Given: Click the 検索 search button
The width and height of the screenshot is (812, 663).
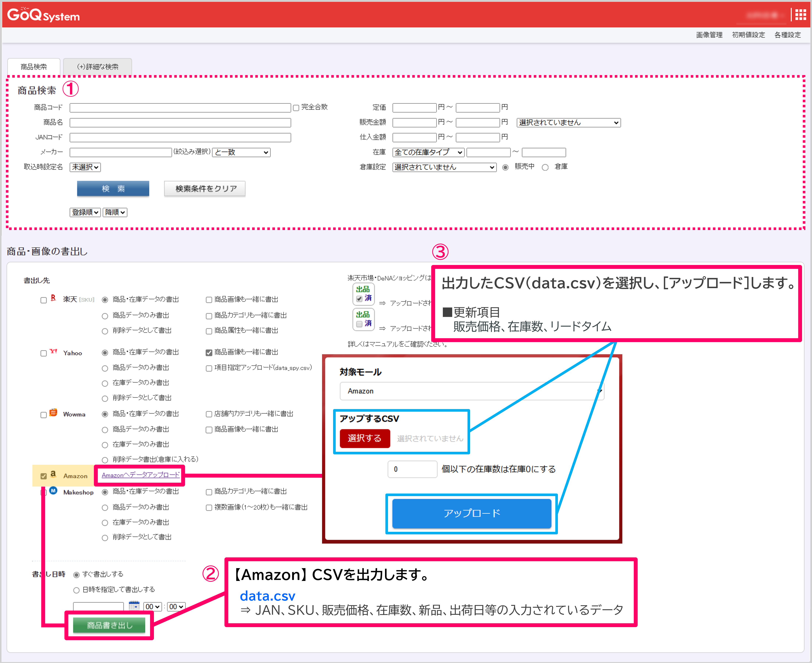Looking at the screenshot, I should tap(113, 189).
